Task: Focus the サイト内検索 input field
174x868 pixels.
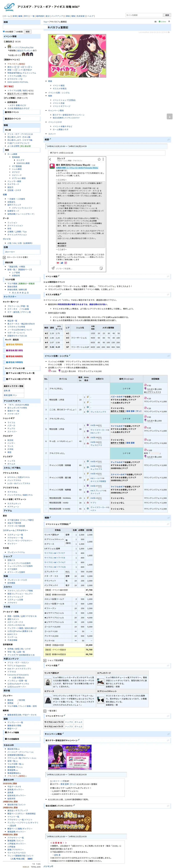Action: (144, 15)
